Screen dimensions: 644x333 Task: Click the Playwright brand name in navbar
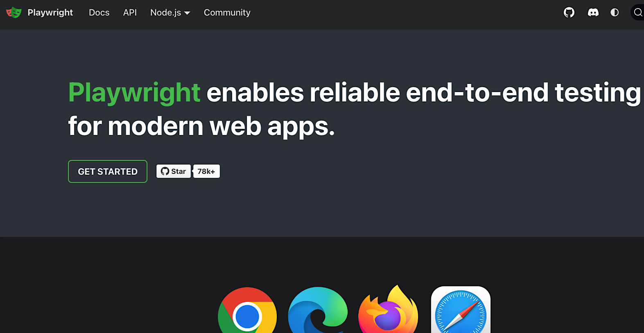[x=50, y=13]
